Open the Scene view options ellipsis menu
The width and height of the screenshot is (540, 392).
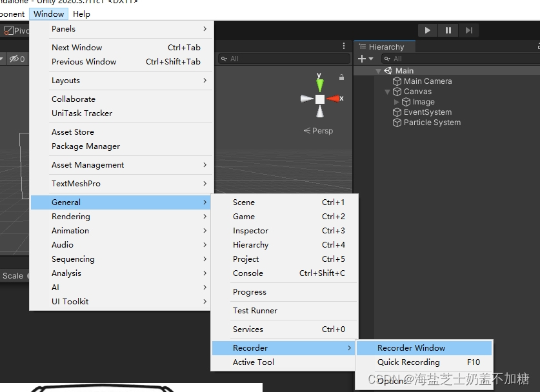click(x=343, y=45)
